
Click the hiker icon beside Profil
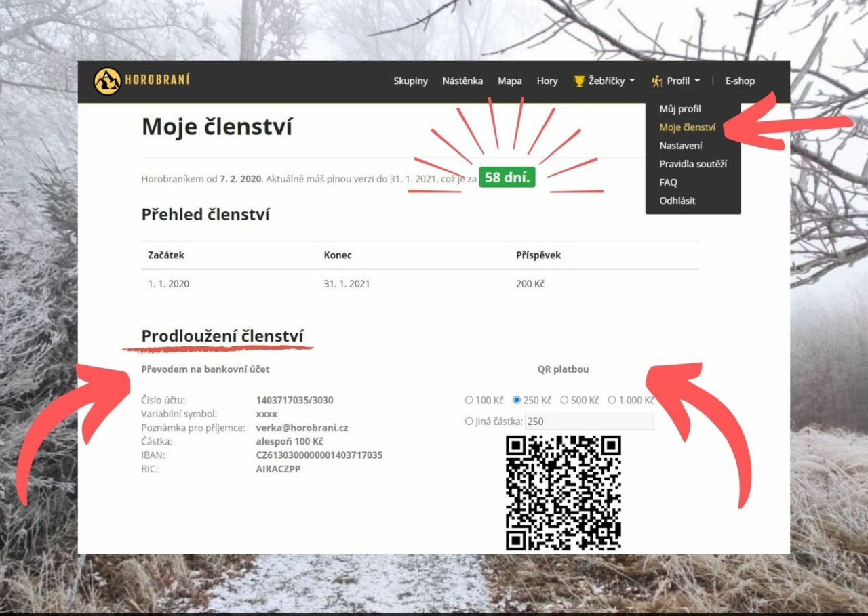point(656,81)
